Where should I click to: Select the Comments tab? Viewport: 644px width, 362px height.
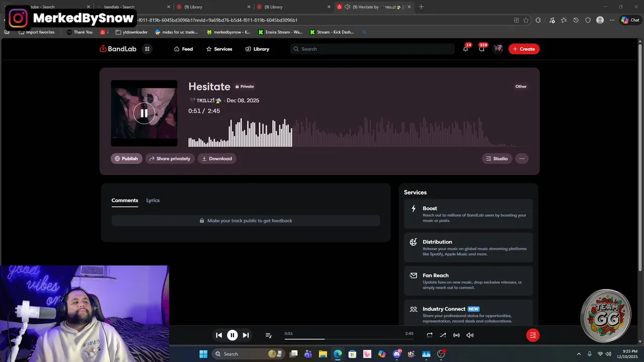125,200
